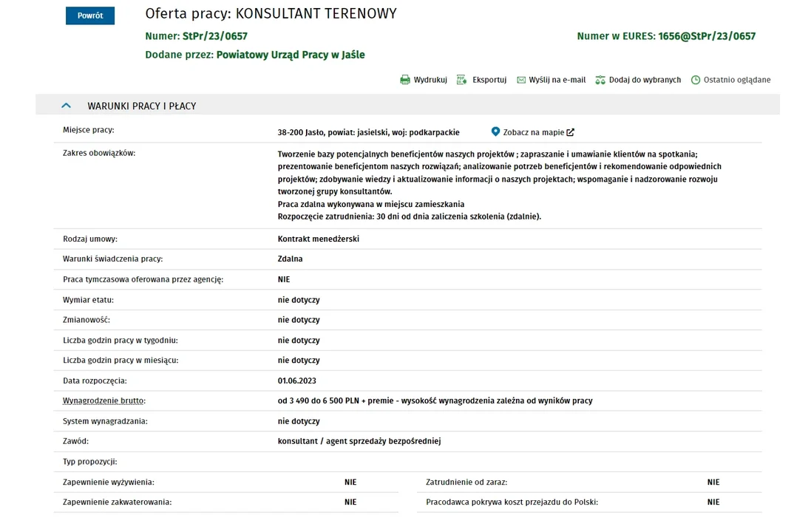This screenshot has width=811, height=532.
Task: Click the Powrót back button
Action: (x=90, y=16)
